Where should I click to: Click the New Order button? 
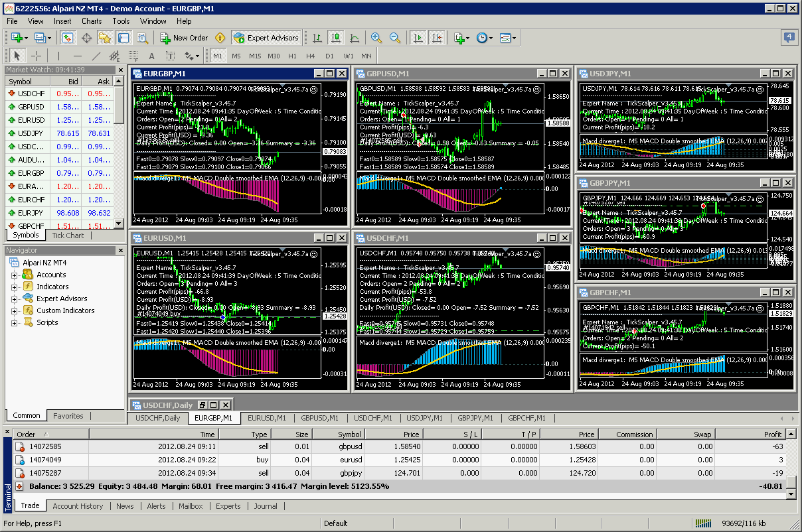184,38
